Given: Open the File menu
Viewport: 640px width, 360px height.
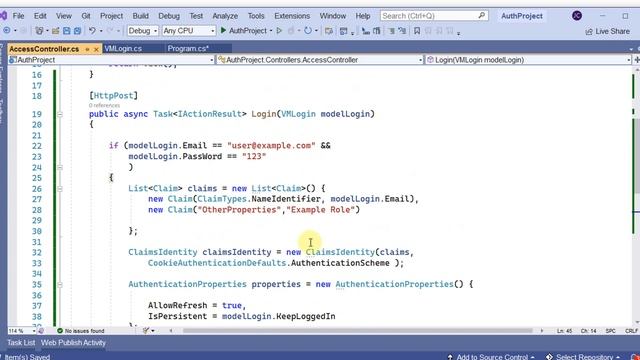Looking at the screenshot, I should [x=18, y=16].
